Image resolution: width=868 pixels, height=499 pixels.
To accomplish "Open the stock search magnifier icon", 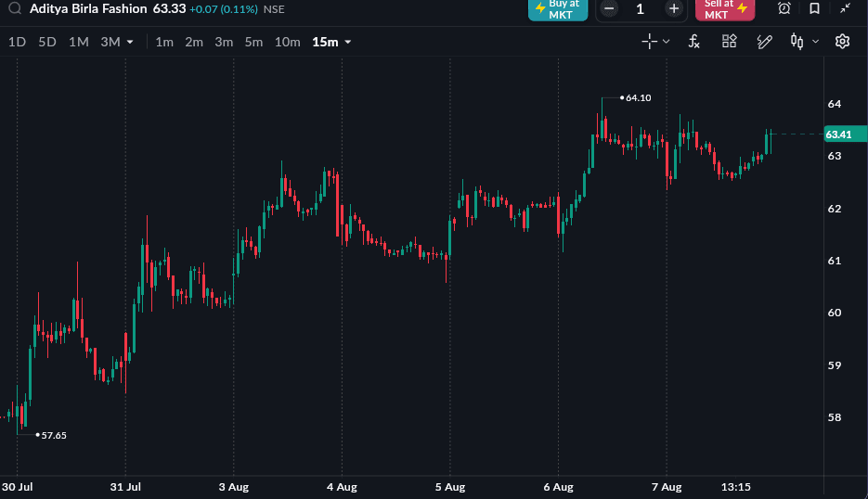I will (15, 8).
